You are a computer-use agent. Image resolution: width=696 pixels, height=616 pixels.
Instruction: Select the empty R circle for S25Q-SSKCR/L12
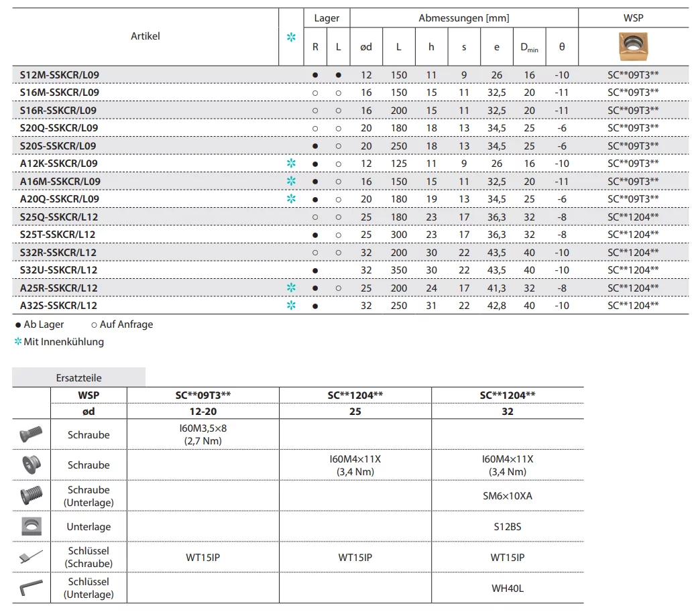315,217
